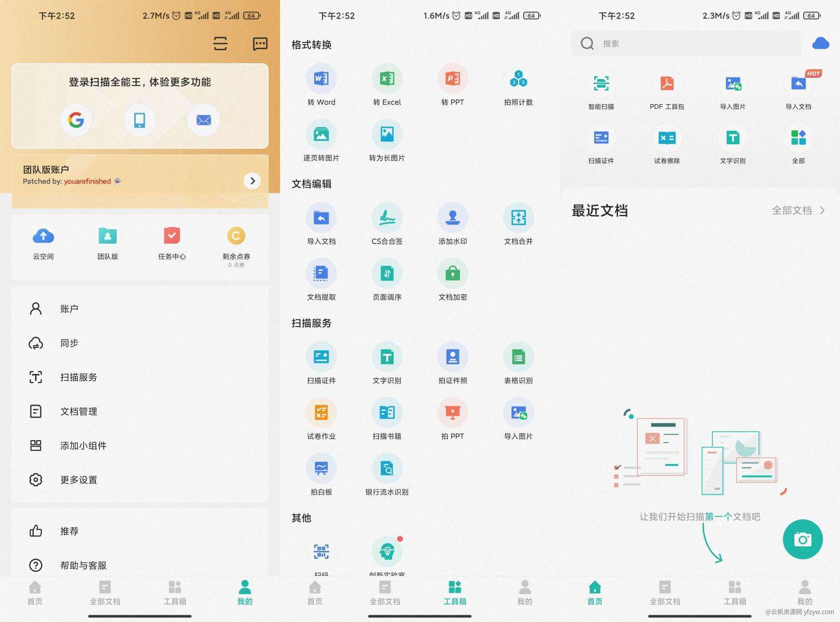Tap the green camera capture button

(803, 540)
